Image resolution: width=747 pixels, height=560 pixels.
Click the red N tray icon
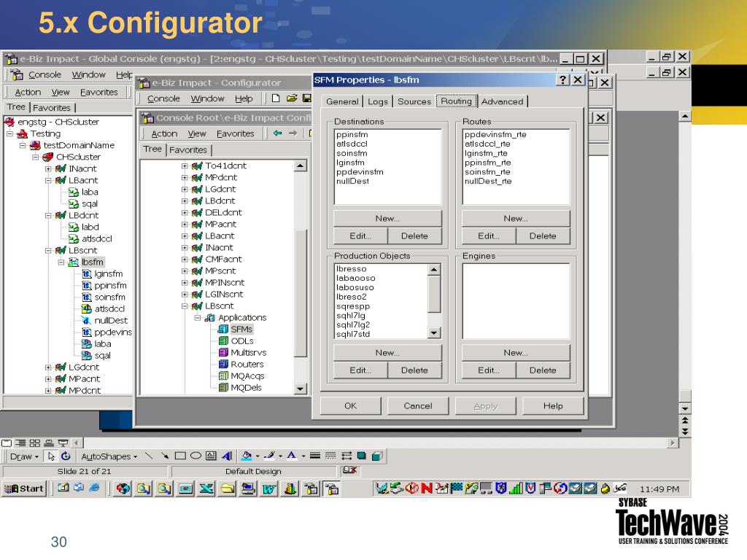426,488
